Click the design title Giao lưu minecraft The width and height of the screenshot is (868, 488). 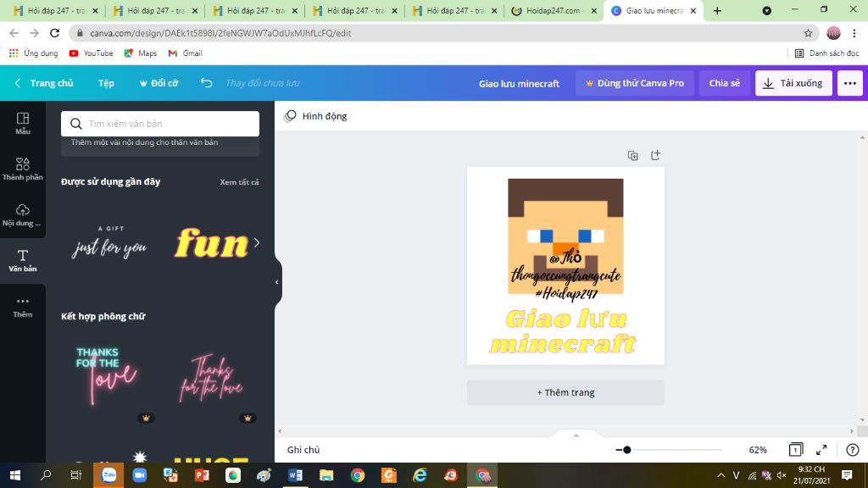point(520,84)
